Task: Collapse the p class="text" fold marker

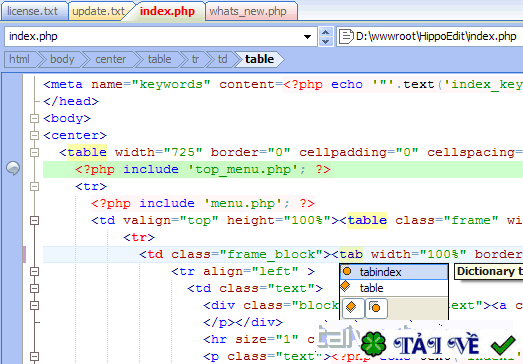Action: click(34, 356)
